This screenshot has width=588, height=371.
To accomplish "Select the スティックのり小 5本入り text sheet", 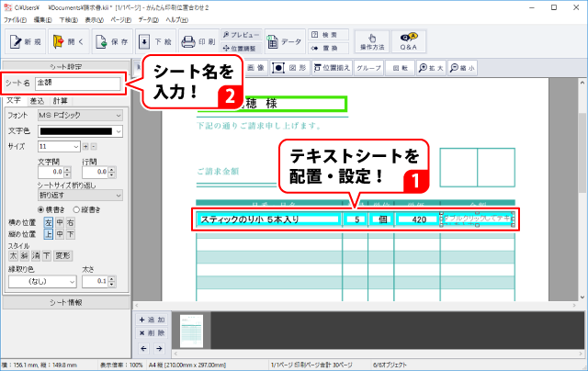I will coord(268,219).
